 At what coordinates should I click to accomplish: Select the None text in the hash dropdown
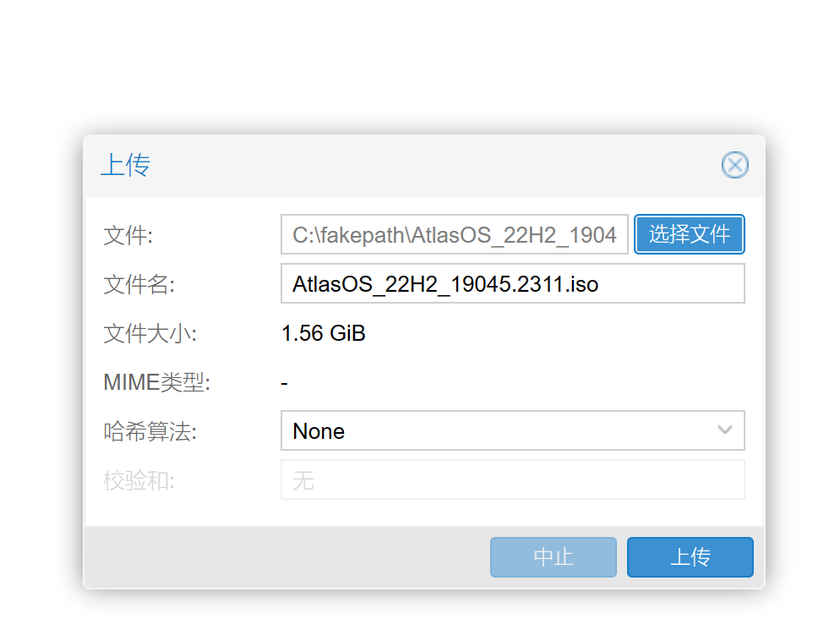[x=319, y=431]
